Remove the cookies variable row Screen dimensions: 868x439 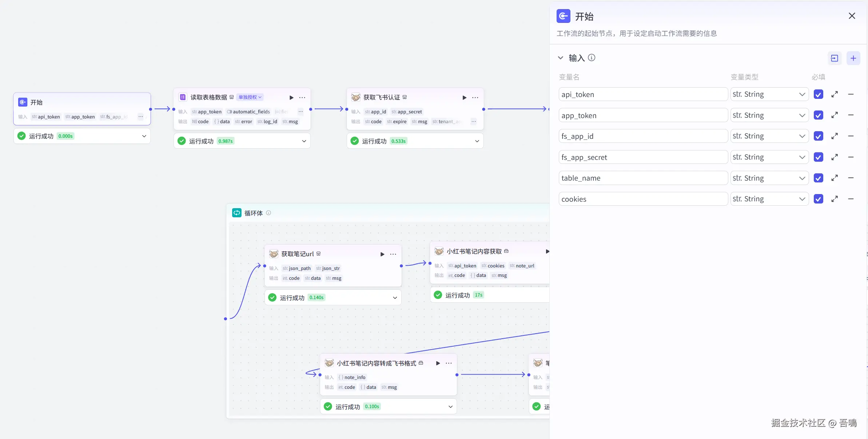point(851,199)
